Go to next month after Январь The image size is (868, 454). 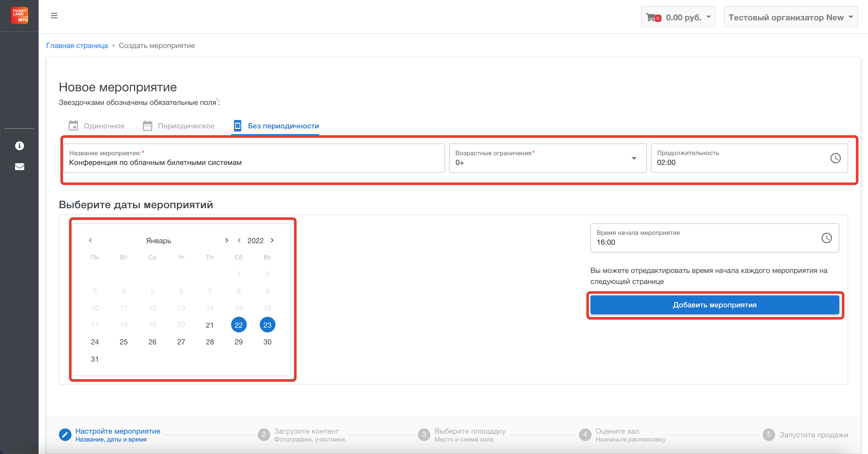(226, 240)
